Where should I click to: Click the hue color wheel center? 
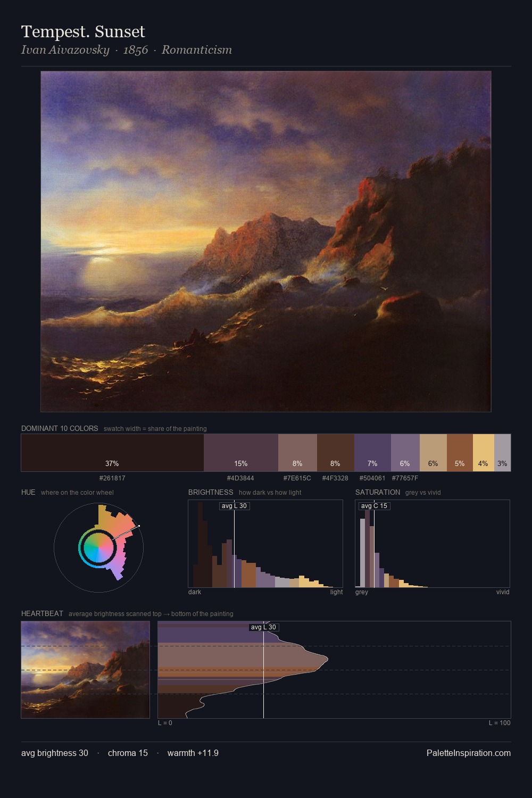(98, 547)
